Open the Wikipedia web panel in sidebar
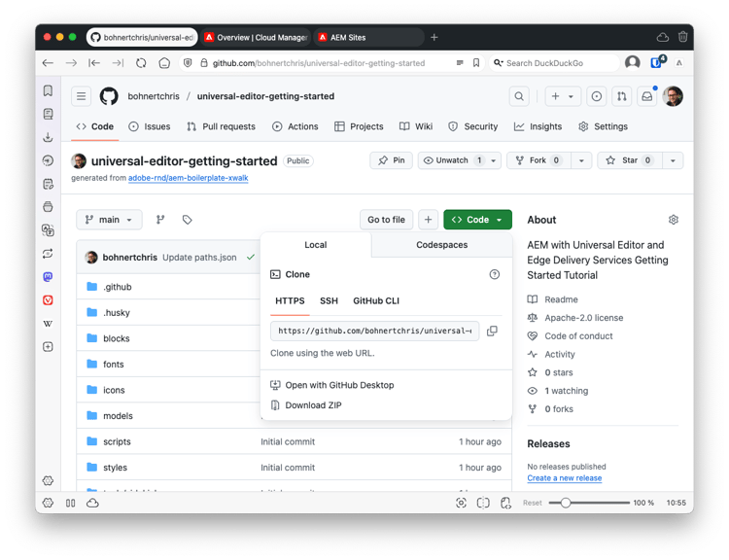Image resolution: width=729 pixels, height=560 pixels. pyautogui.click(x=48, y=323)
